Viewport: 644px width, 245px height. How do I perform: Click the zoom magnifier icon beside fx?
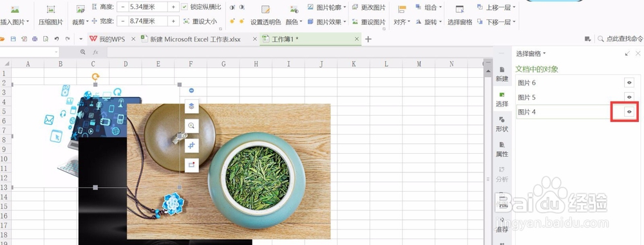(x=83, y=52)
